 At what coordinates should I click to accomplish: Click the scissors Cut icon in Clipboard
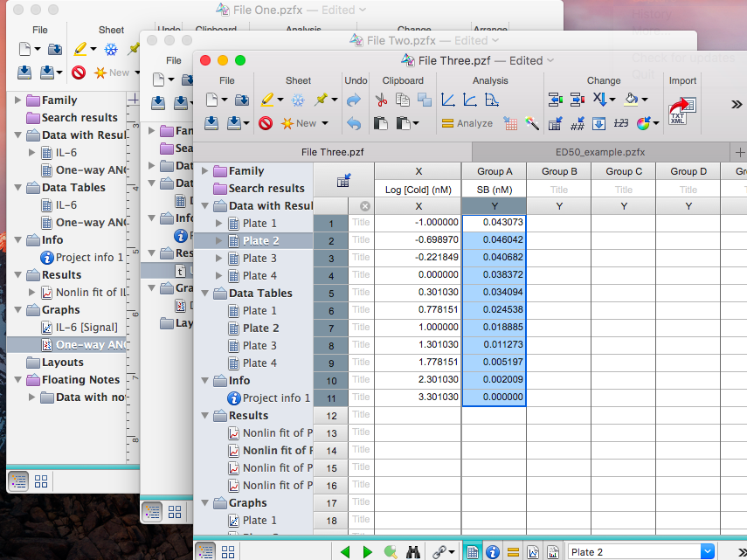click(380, 100)
